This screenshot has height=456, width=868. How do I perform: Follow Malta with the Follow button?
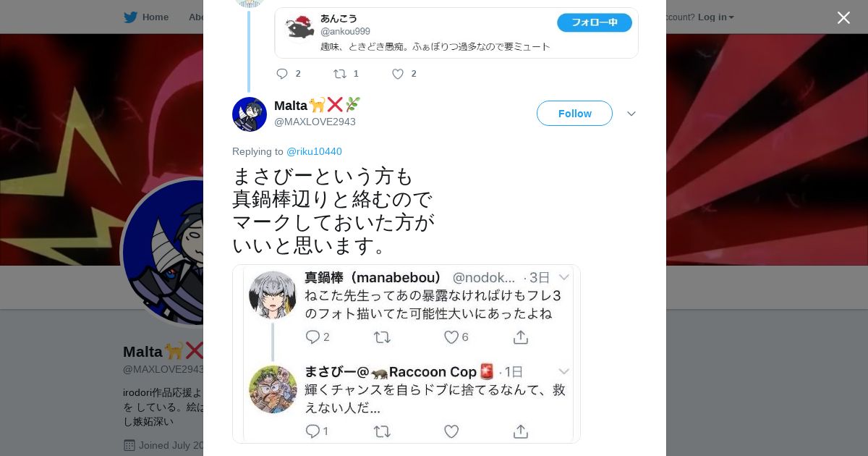[574, 114]
